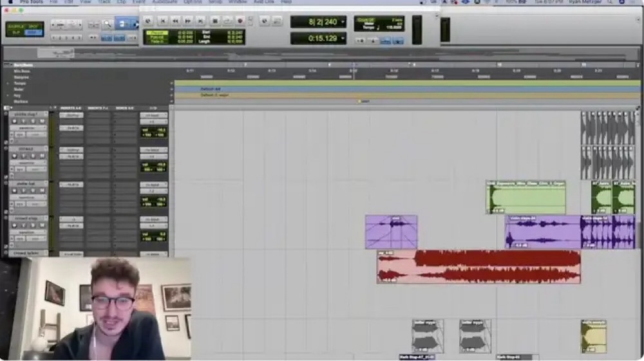Mute the first track
The image size is (644, 361).
click(43, 120)
